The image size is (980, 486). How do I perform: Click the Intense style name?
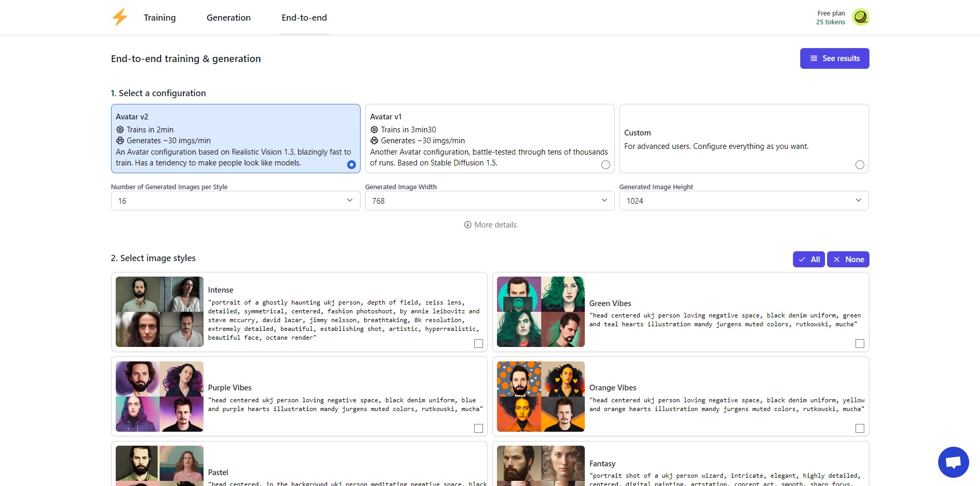[x=221, y=290]
